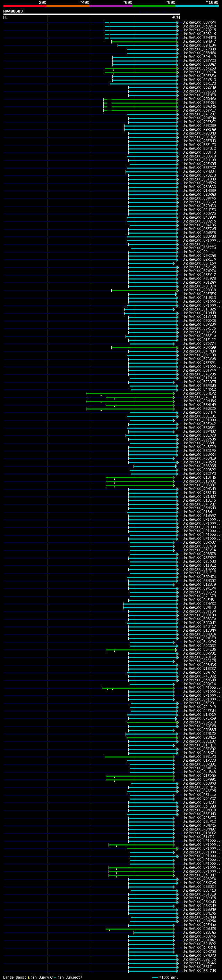Image resolution: width=222 pixels, height=980 pixels.
Task: Select row UniRef100_Q21H37
Action: coord(199,497)
